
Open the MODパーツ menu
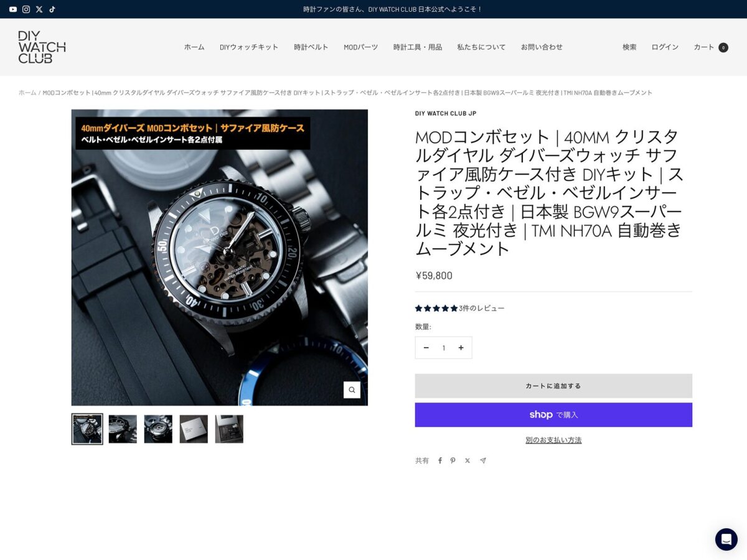tap(361, 47)
